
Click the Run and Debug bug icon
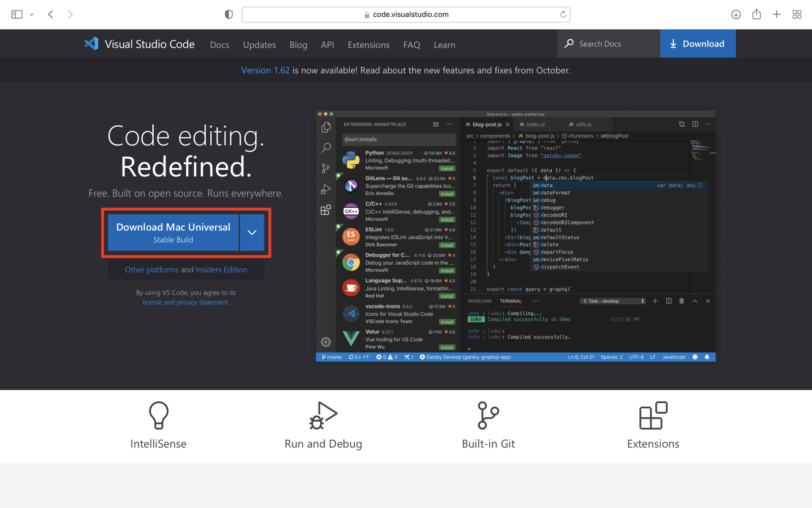coord(323,415)
